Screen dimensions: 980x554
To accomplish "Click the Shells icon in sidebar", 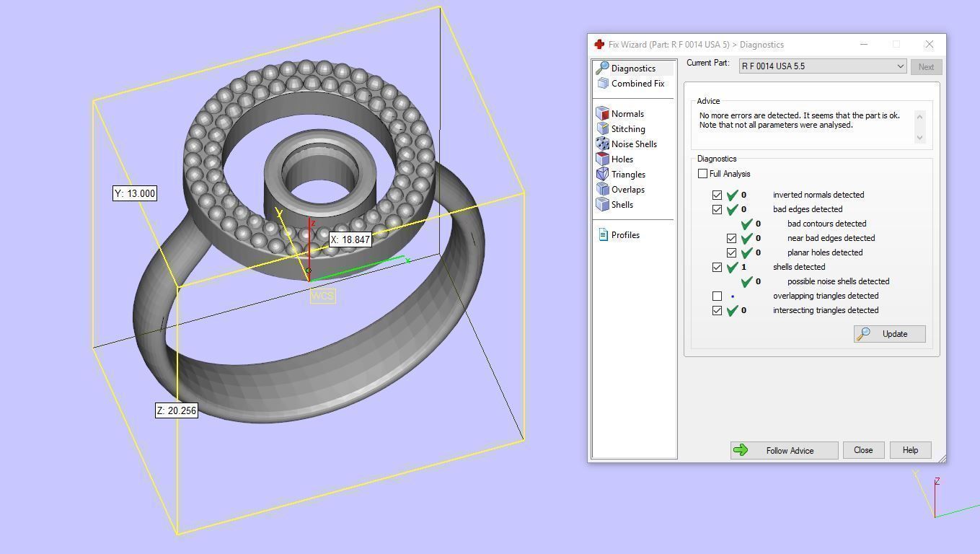I will pyautogui.click(x=603, y=205).
